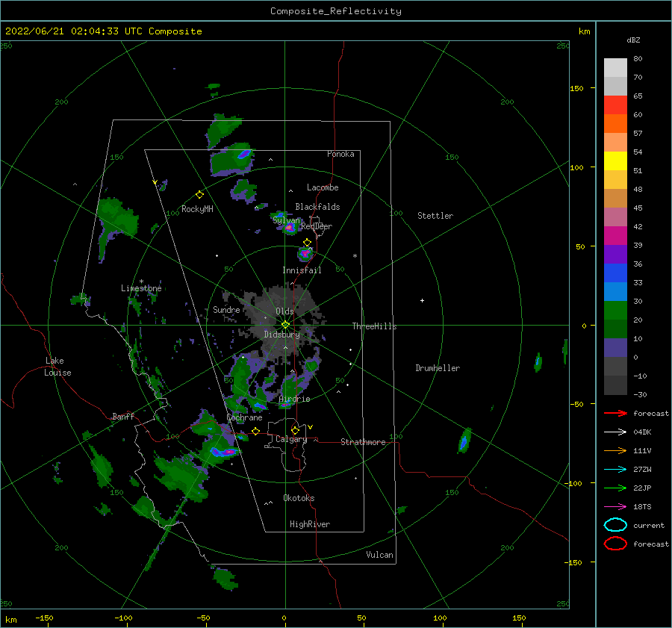Pick the green 22JP arrow icon

615,488
